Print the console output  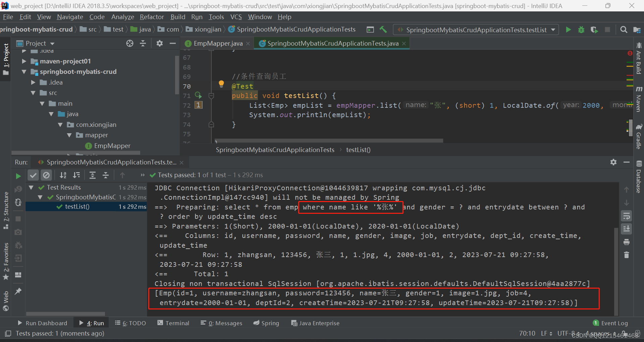click(627, 242)
